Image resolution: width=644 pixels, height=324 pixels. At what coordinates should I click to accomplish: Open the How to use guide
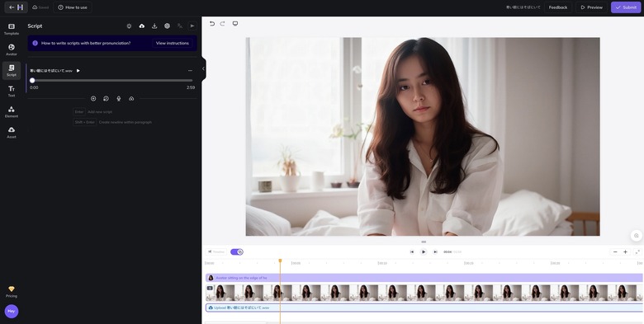click(73, 7)
